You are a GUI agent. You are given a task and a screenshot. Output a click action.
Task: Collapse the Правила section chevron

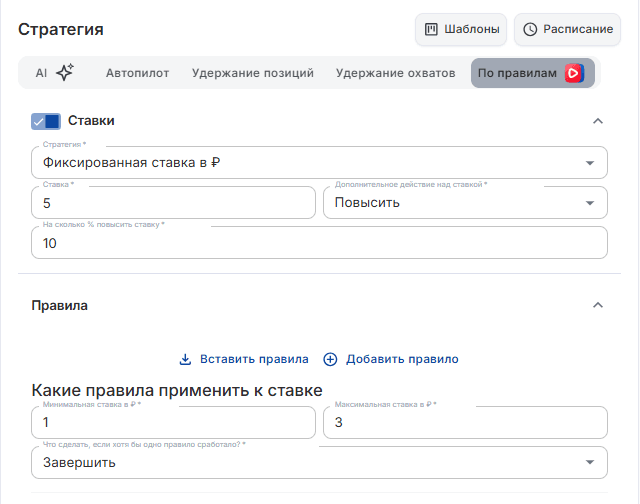click(598, 305)
